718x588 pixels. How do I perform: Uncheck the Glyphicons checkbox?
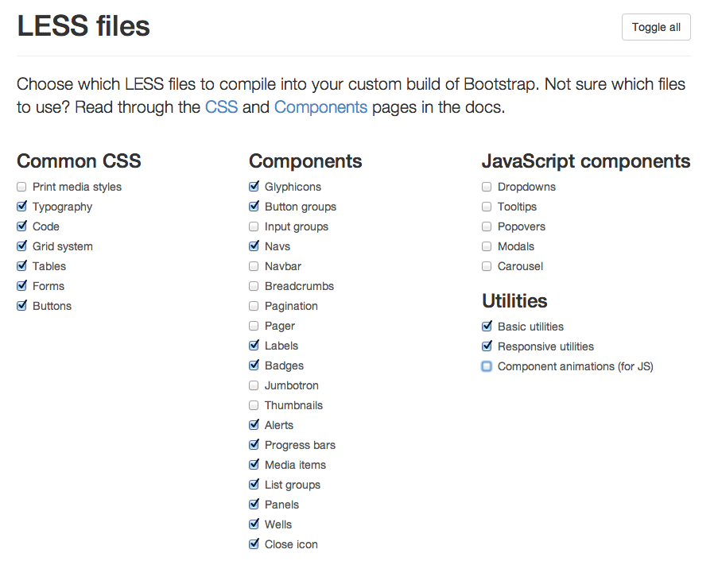pyautogui.click(x=254, y=187)
